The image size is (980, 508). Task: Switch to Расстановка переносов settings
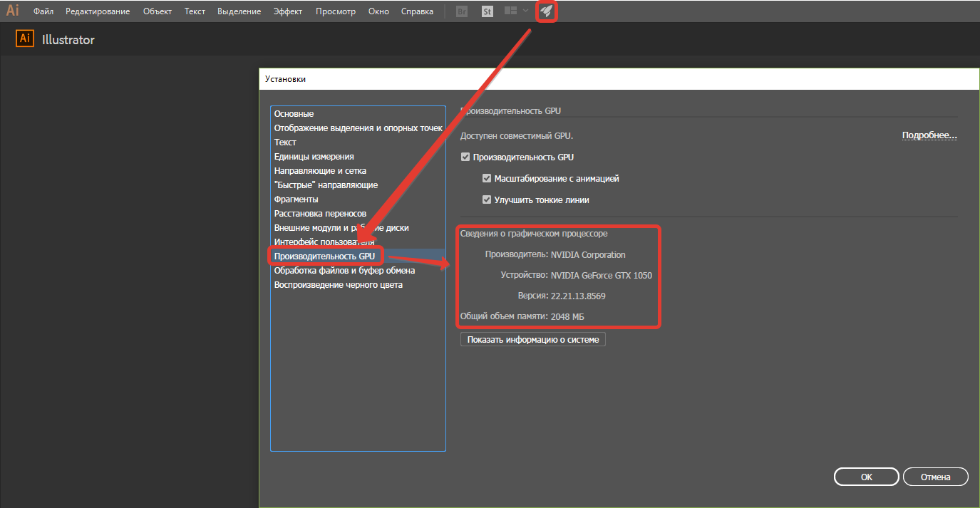pyautogui.click(x=358, y=214)
